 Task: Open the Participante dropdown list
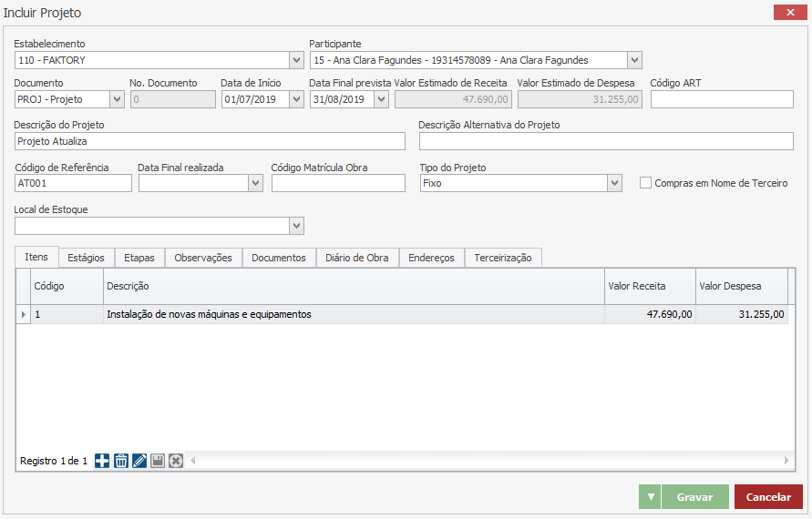(x=635, y=61)
